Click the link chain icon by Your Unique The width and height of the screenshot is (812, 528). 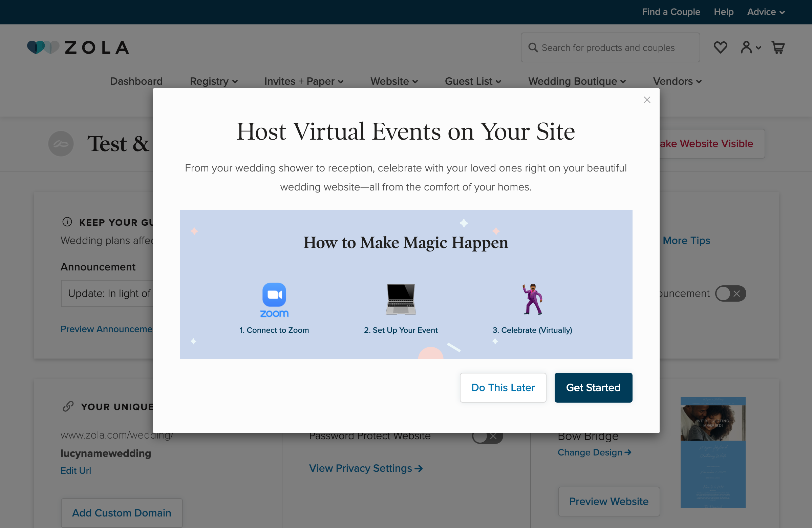(68, 406)
